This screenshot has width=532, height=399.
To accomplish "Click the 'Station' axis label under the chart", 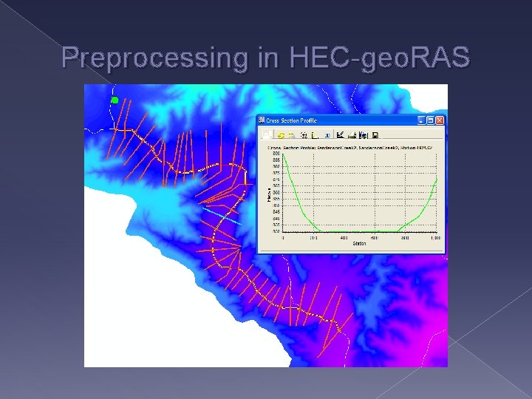I will [x=359, y=244].
